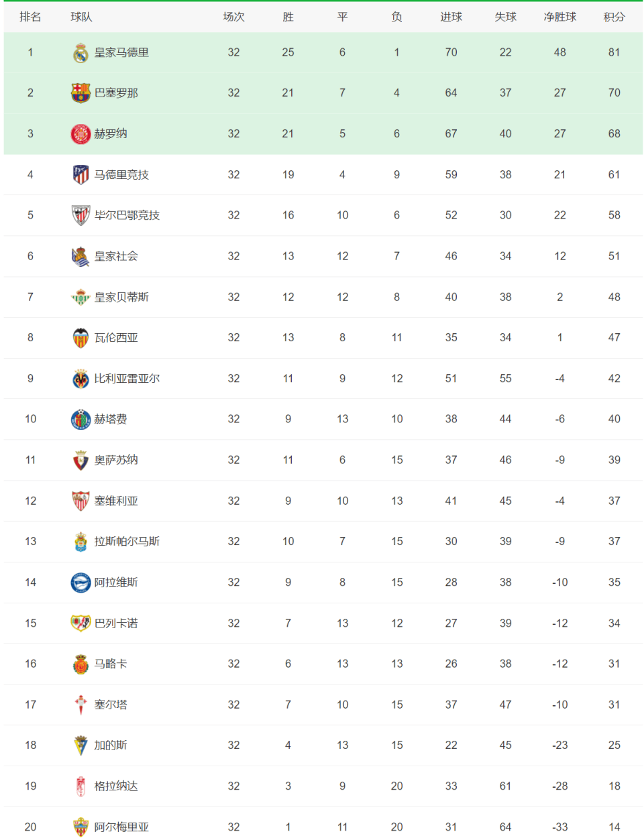Click the 格拉纳达 team name

click(116, 786)
